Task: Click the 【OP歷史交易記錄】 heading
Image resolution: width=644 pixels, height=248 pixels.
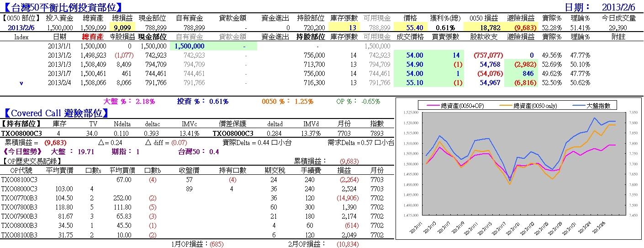Action: pyautogui.click(x=31, y=161)
